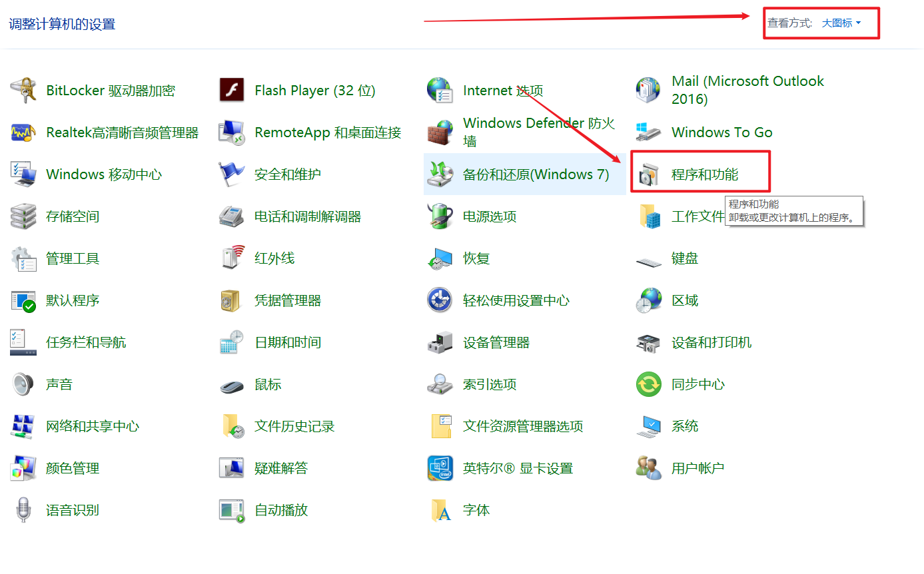Open 颜色管理 icon
Image resolution: width=924 pixels, height=574 pixels.
(x=23, y=468)
